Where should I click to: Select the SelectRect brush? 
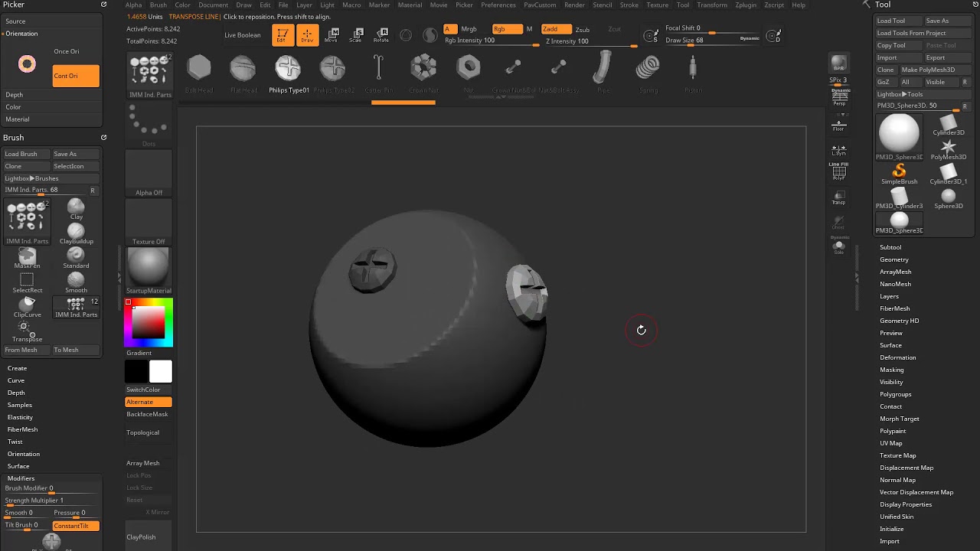[x=27, y=282]
